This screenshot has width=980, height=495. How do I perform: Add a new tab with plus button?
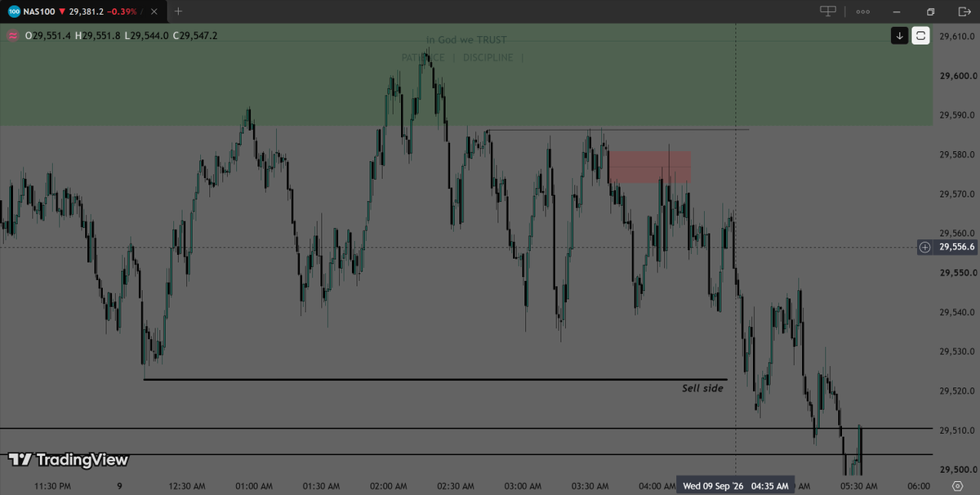(x=179, y=11)
